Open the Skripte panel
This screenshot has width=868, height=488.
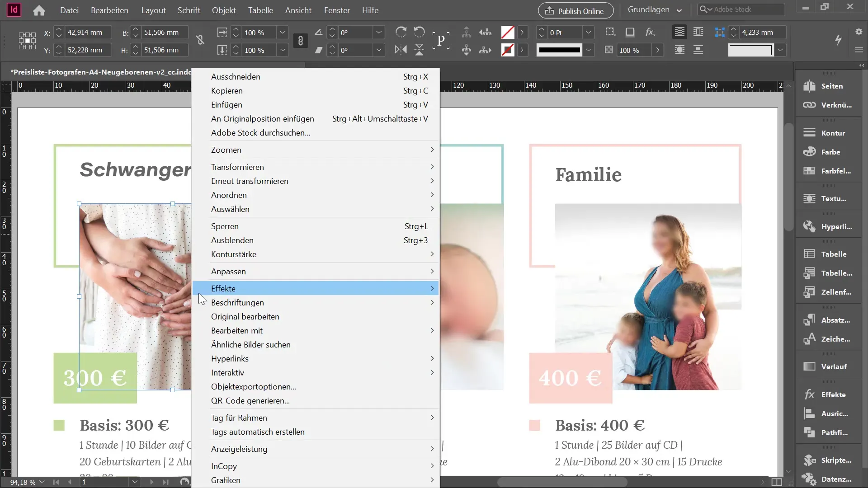(x=828, y=460)
